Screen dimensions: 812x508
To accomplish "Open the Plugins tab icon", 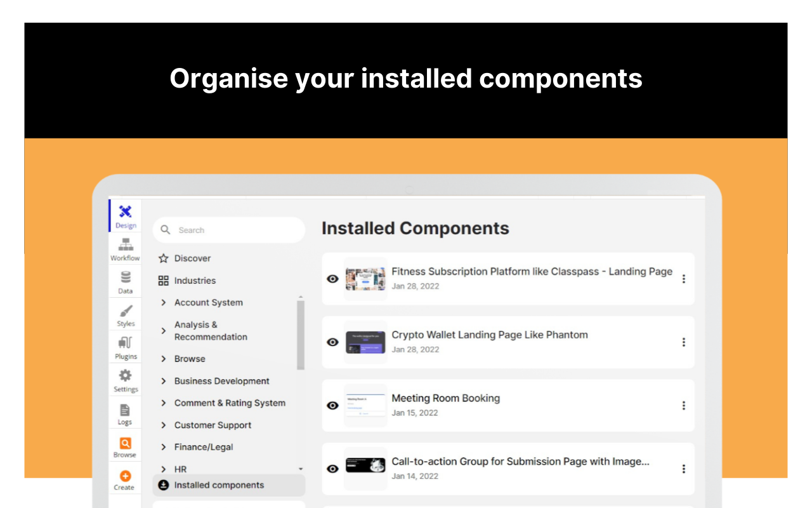I will pos(126,344).
